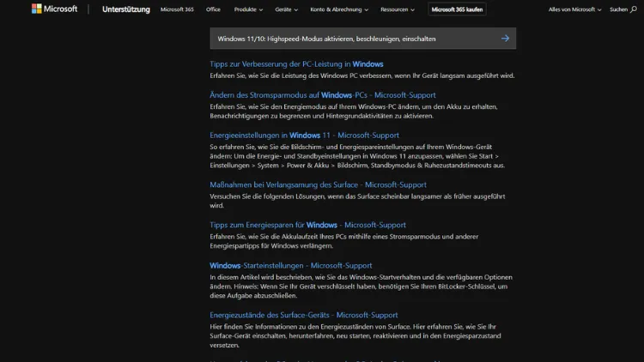The width and height of the screenshot is (644, 362).
Task: Open Windows-Starteinstellungen result link
Action: pyautogui.click(x=291, y=266)
